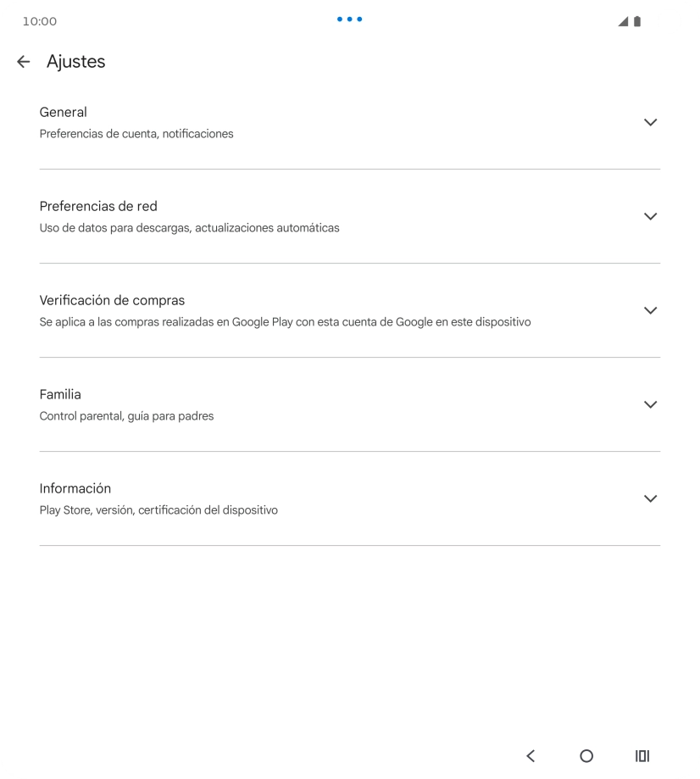Tap the battery icon in status bar
700x779 pixels.
point(637,21)
